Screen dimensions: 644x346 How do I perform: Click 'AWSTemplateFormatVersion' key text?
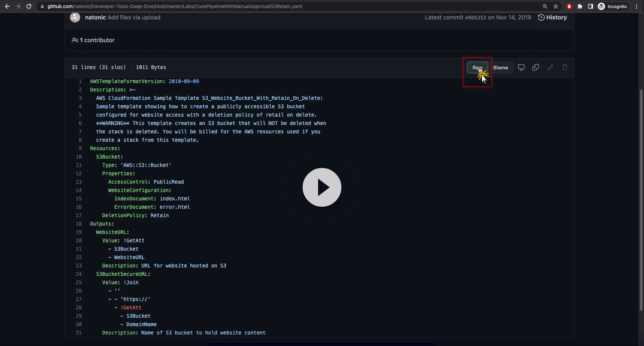point(127,81)
